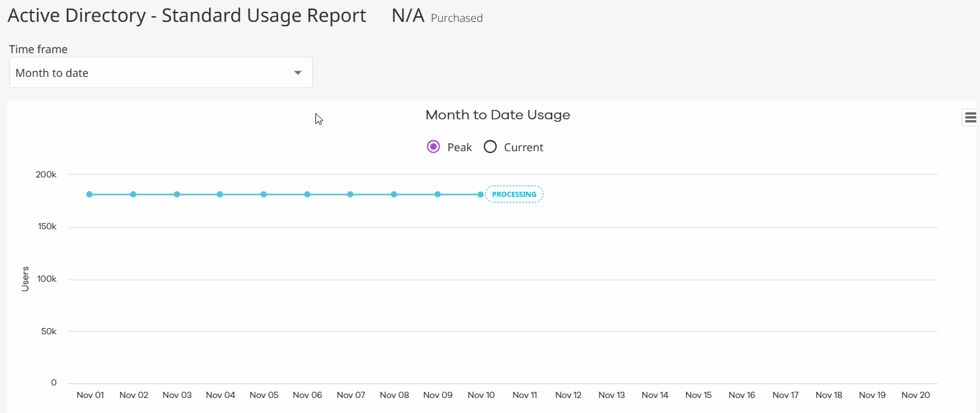Click the Nov 09 data point

[x=438, y=194]
